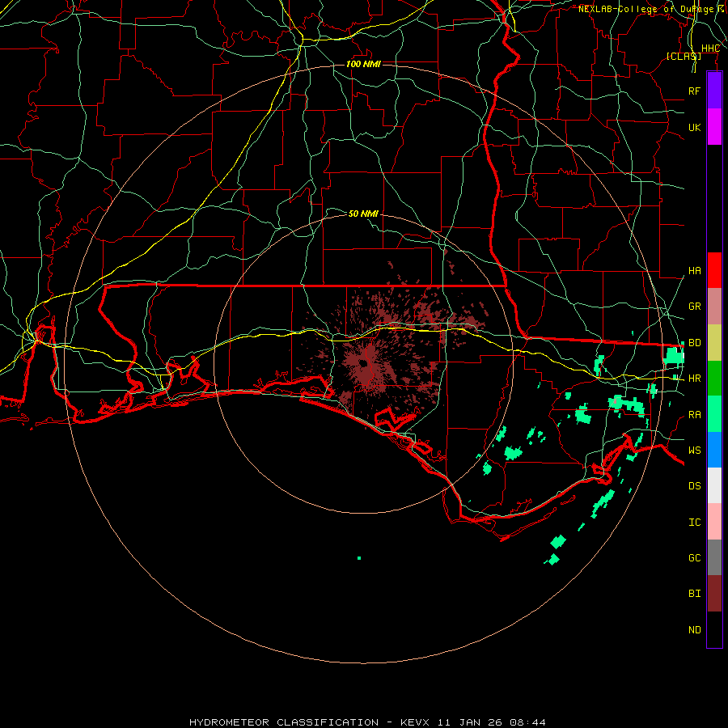Click the HR dark green legend swatch

coord(714,379)
